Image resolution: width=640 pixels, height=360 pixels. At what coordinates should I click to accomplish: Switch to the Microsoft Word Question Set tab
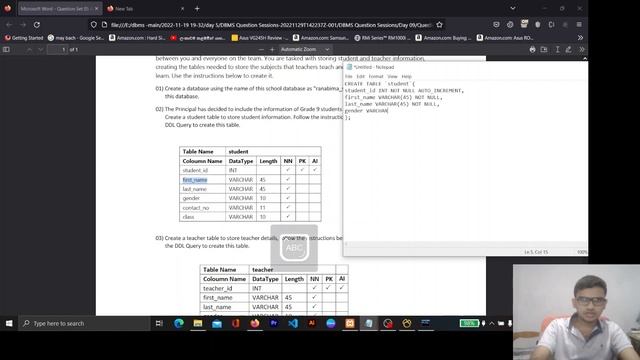60,9
